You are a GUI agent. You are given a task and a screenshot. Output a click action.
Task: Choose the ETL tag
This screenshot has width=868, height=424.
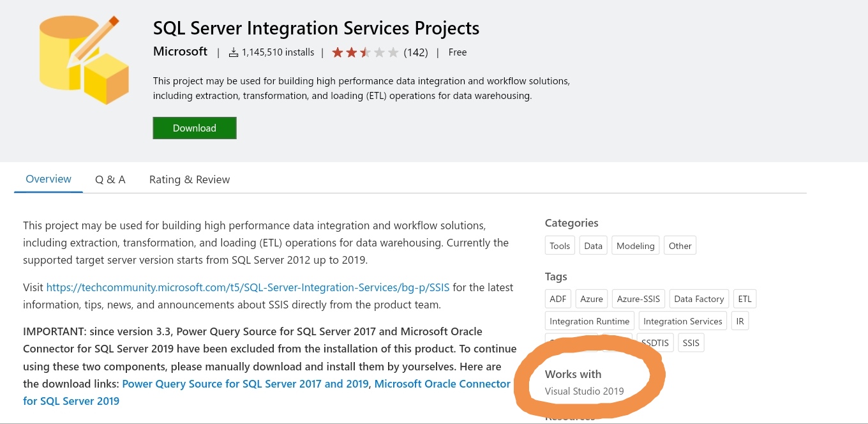[x=745, y=299]
